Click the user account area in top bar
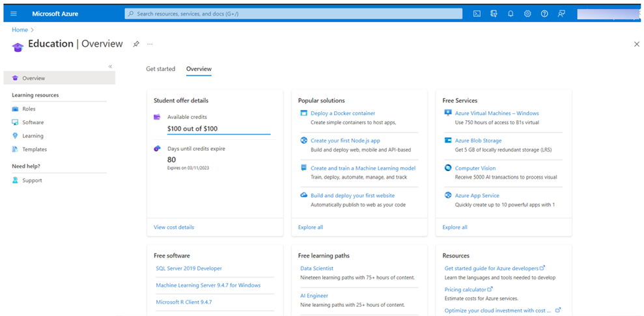644x316 pixels. (x=608, y=14)
